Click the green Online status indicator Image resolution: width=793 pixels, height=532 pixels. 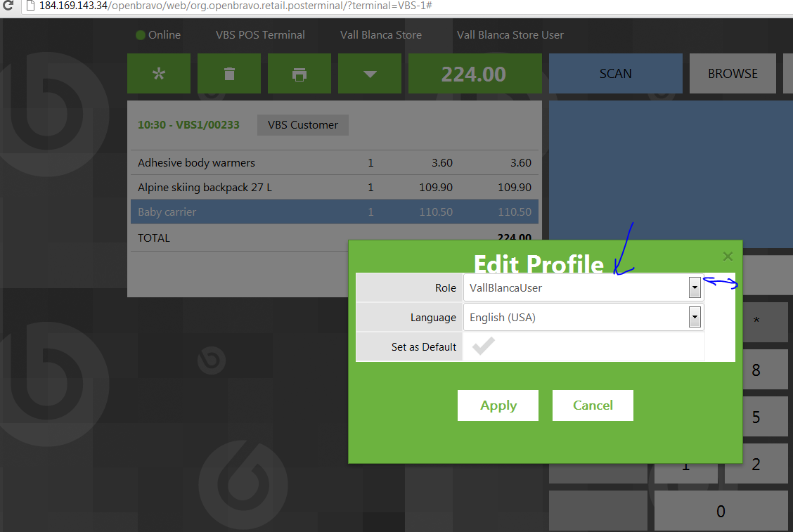[141, 35]
